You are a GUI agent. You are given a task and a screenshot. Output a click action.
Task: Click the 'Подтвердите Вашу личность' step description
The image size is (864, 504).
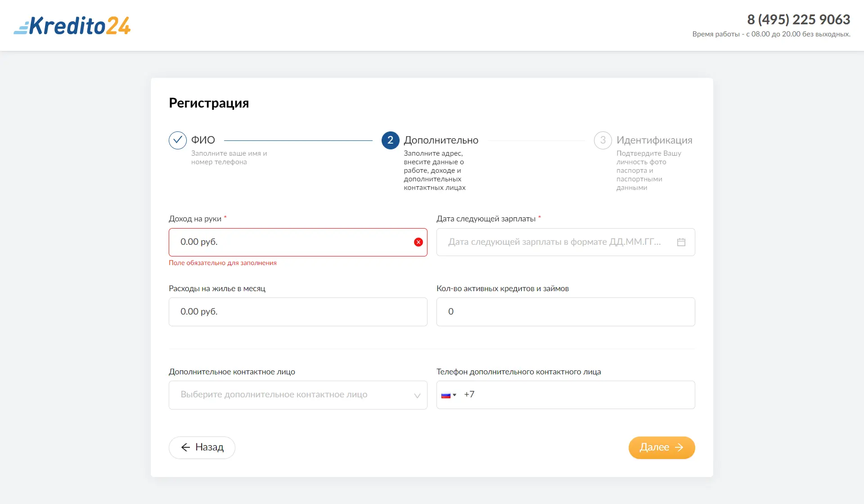(649, 170)
